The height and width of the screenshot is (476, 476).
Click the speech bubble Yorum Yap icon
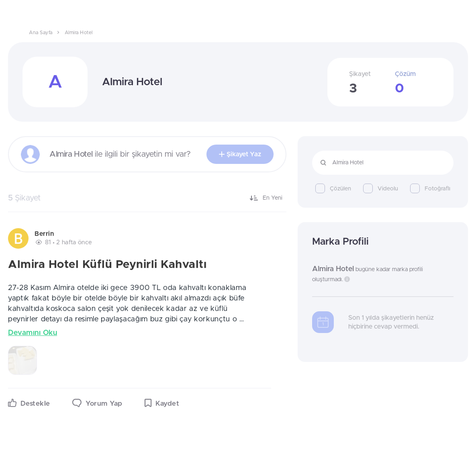click(77, 403)
